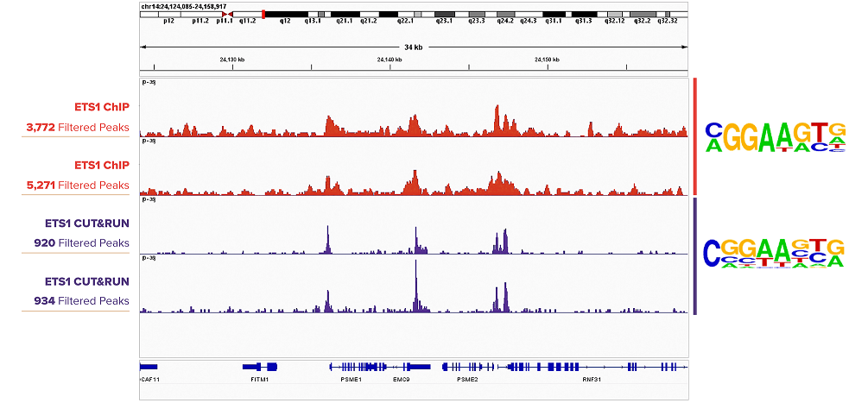The image size is (868, 403).
Task: Click the q22.1 cytoband label
Action: 405,21
